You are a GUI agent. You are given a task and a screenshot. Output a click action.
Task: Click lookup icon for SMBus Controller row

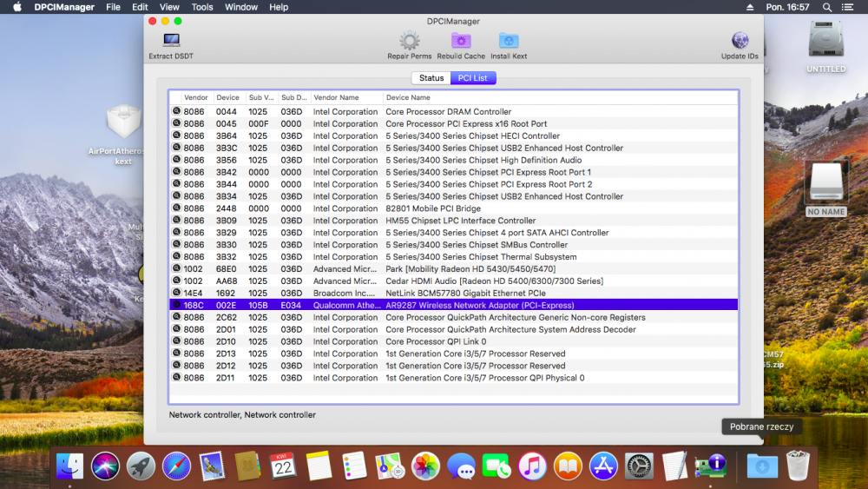[x=176, y=244]
